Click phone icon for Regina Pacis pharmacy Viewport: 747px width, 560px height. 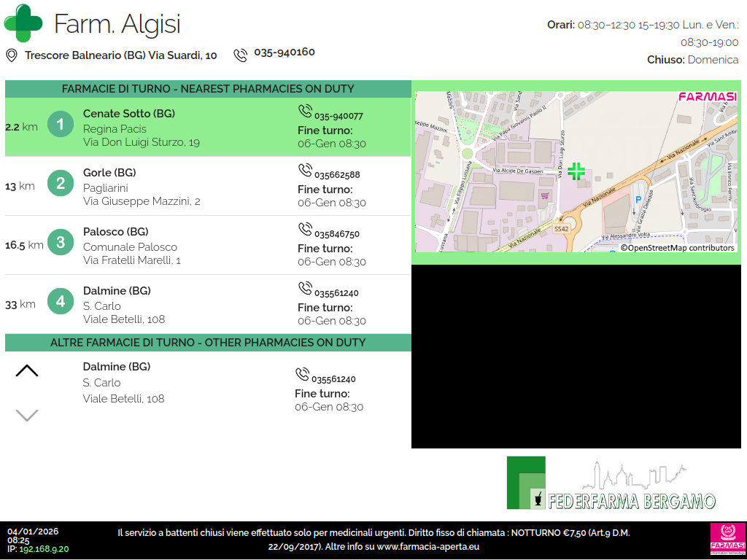point(305,111)
